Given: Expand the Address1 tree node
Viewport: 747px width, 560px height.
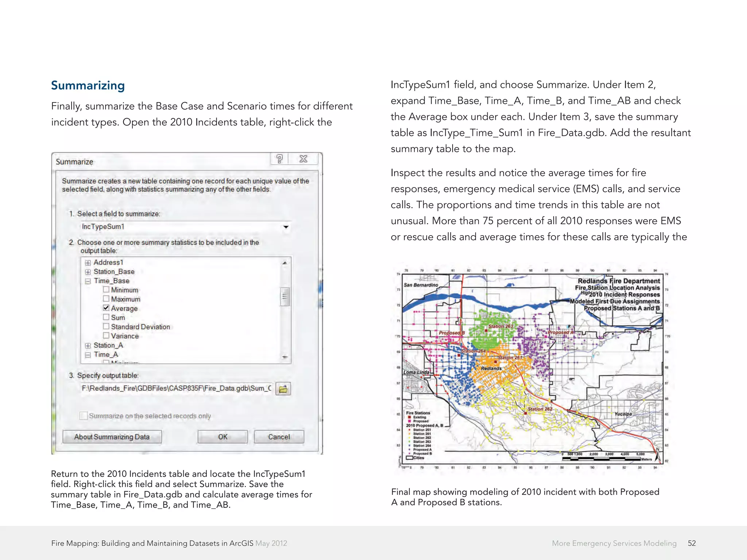Looking at the screenshot, I should [88, 263].
